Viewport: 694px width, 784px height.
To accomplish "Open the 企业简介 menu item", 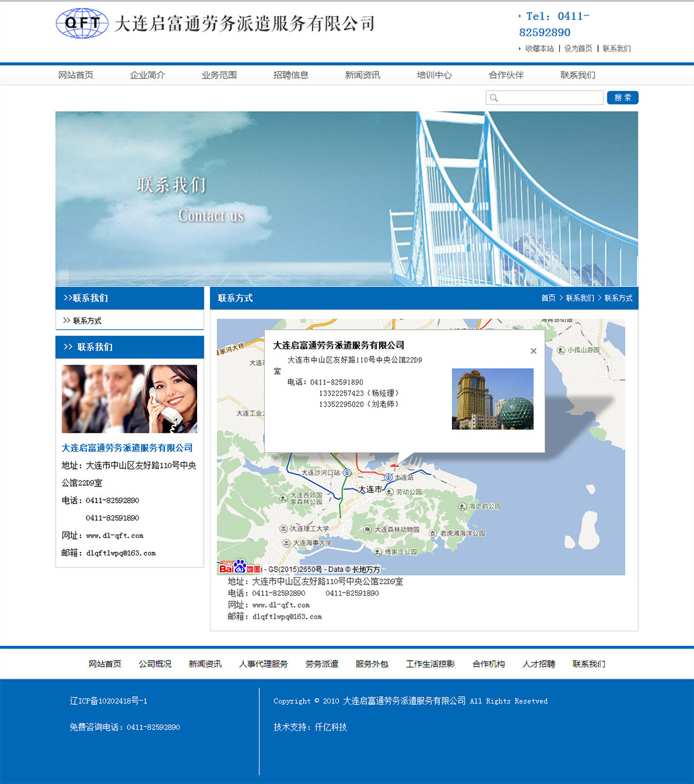I will click(x=148, y=75).
